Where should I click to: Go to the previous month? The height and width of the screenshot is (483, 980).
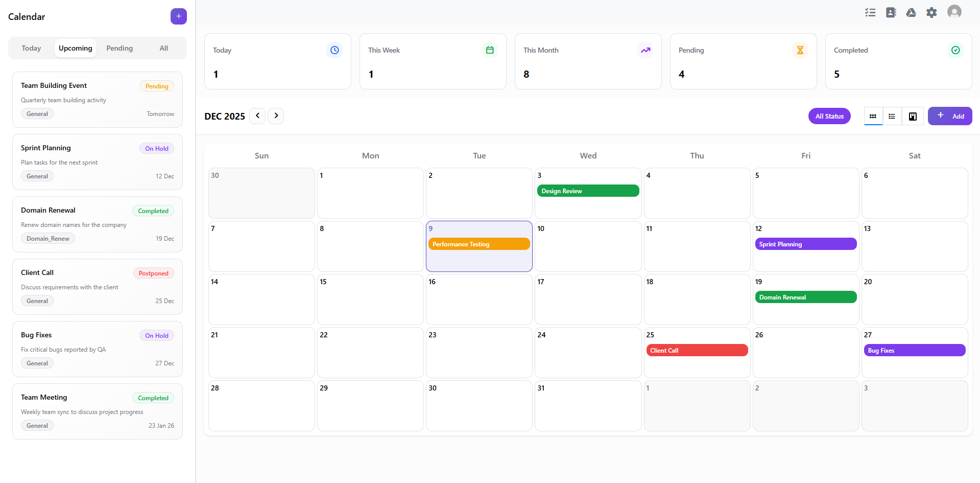tap(257, 116)
